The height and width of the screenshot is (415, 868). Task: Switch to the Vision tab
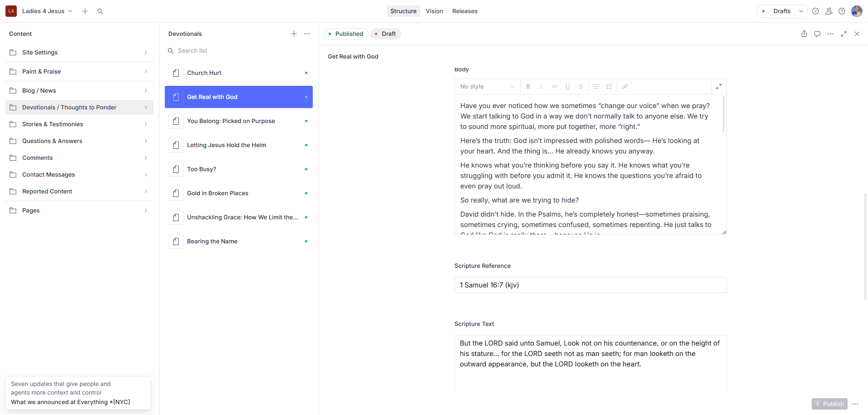tap(434, 11)
